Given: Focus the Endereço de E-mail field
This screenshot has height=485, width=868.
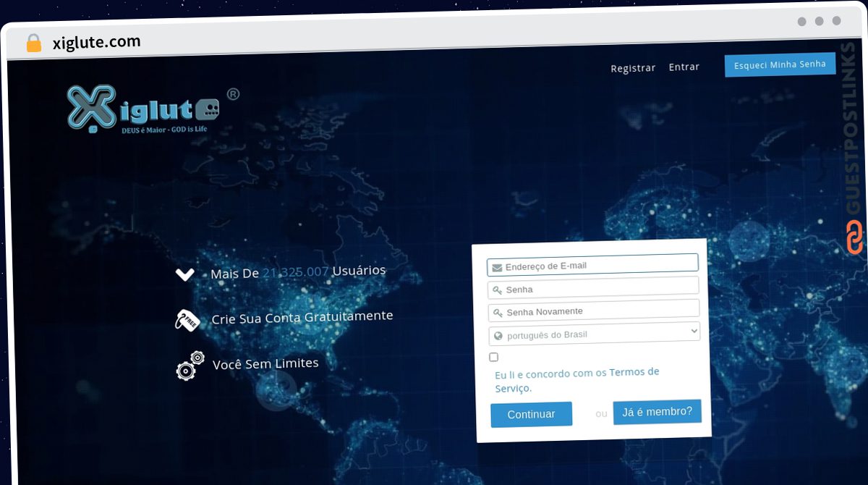Looking at the screenshot, I should coord(592,264).
